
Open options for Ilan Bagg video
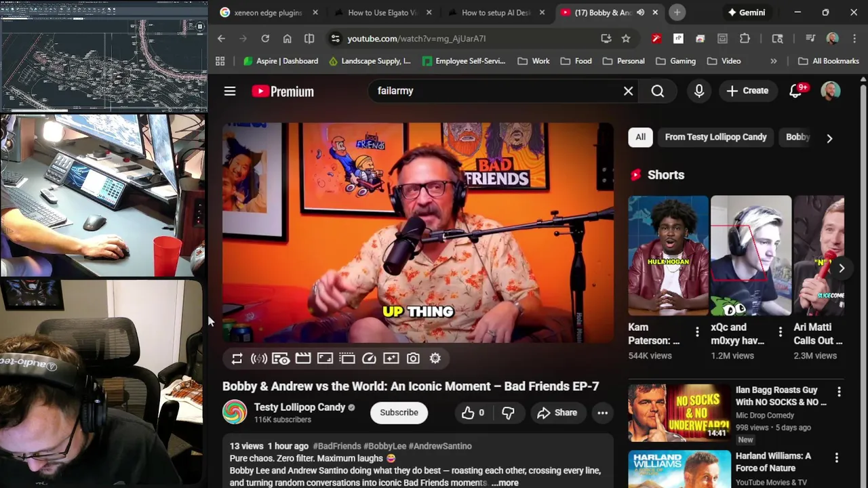[x=839, y=392]
